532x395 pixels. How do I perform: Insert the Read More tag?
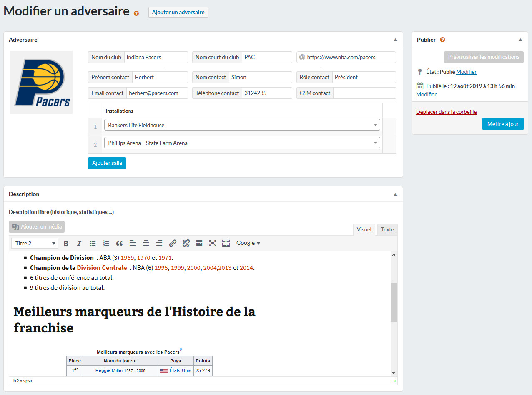point(199,243)
